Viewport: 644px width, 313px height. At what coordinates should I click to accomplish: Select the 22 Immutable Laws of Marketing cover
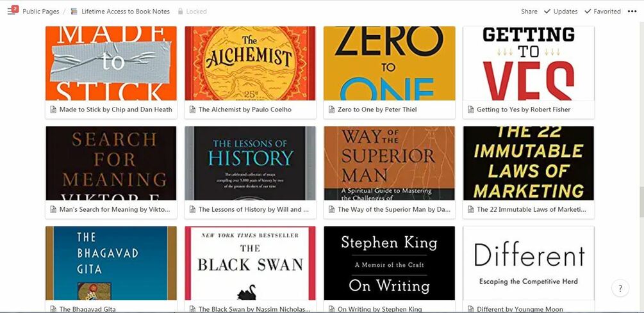[x=529, y=163]
